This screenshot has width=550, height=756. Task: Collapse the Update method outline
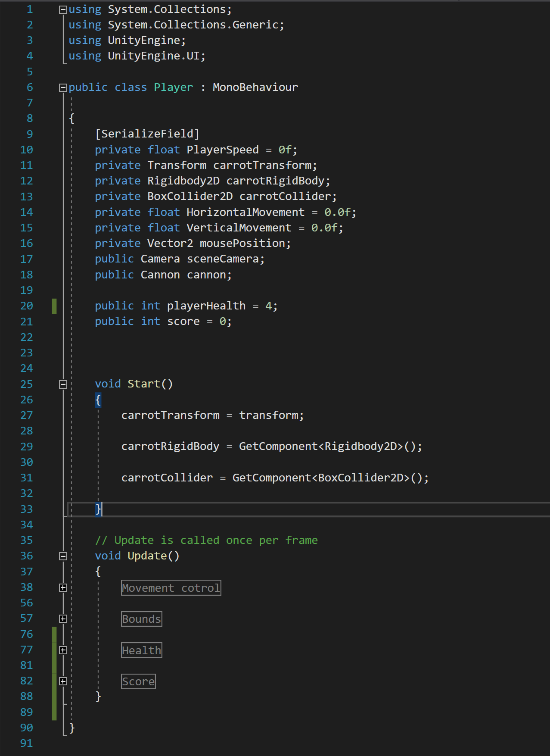click(63, 556)
